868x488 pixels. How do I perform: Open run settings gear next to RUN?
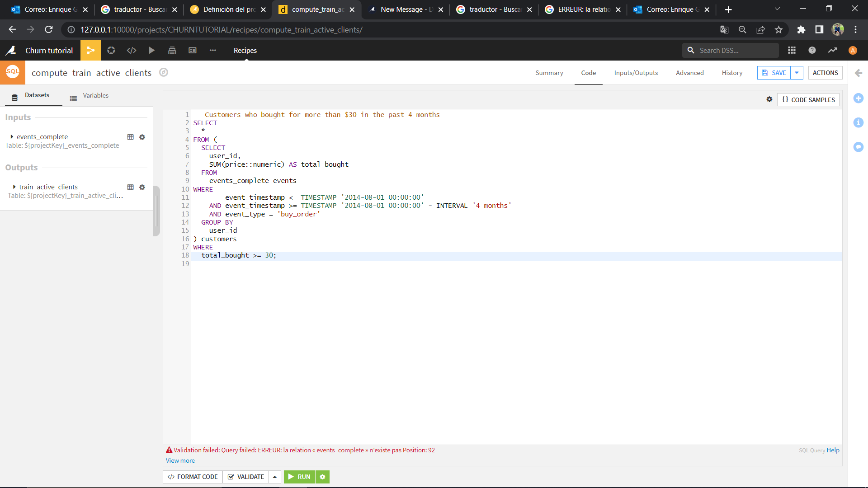[x=322, y=477]
